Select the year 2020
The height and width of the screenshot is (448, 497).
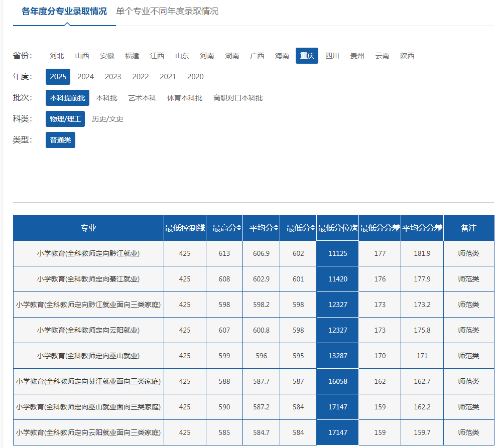195,77
